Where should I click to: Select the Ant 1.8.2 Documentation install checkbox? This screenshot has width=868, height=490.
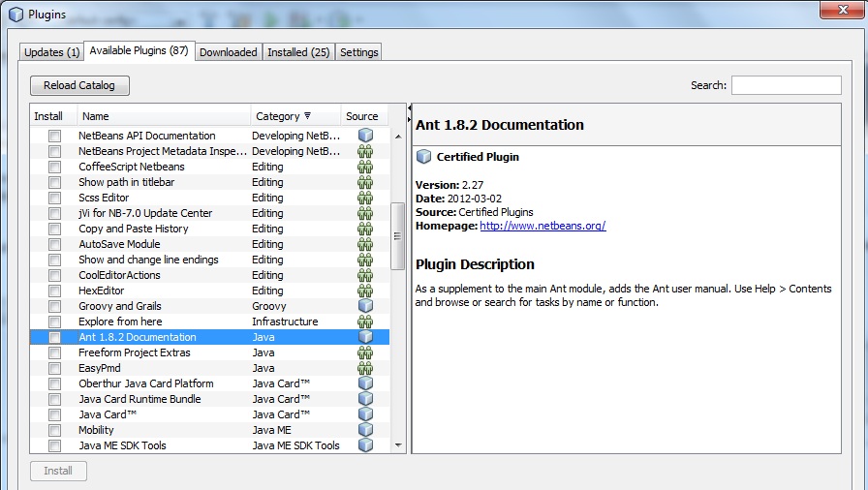[54, 337]
